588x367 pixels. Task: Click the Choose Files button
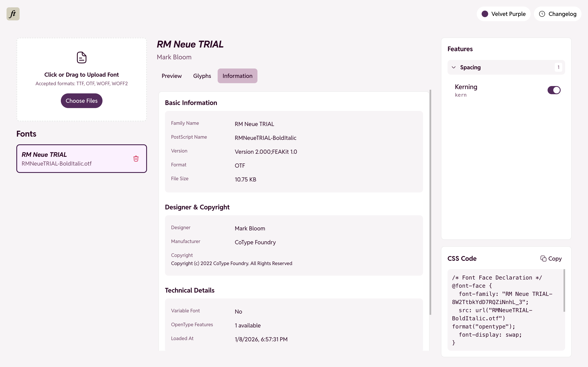point(81,101)
